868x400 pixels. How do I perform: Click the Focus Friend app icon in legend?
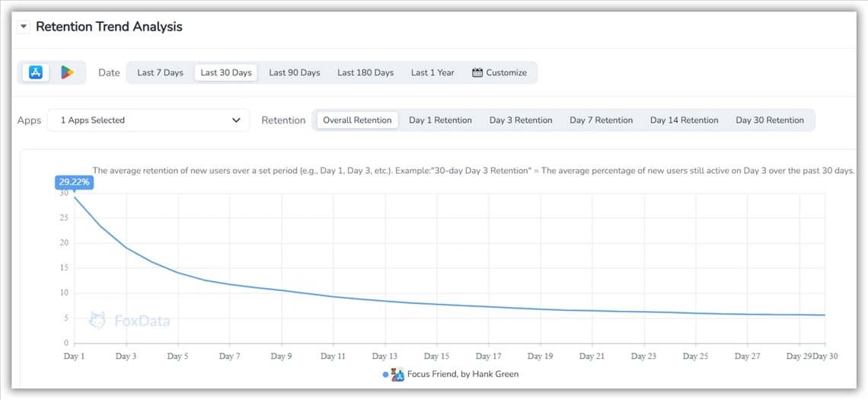pos(397,374)
